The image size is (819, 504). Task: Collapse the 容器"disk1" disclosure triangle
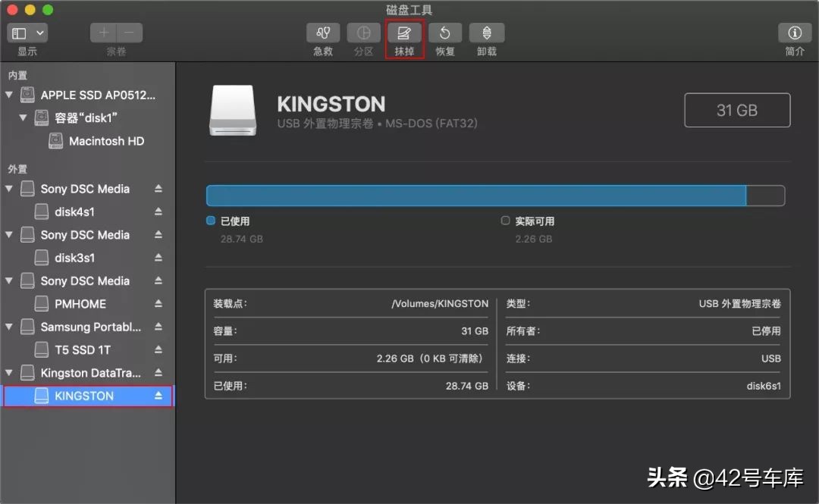click(x=23, y=117)
